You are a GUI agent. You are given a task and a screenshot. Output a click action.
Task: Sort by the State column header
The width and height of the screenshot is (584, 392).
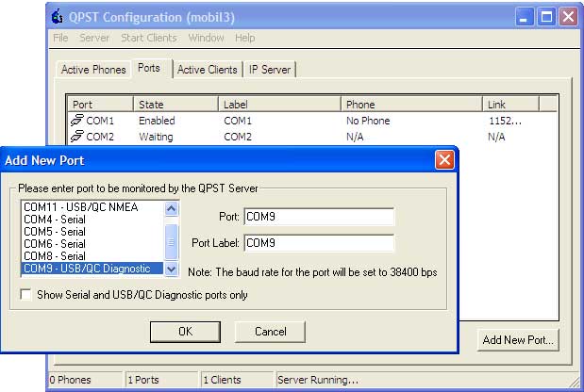click(x=175, y=105)
